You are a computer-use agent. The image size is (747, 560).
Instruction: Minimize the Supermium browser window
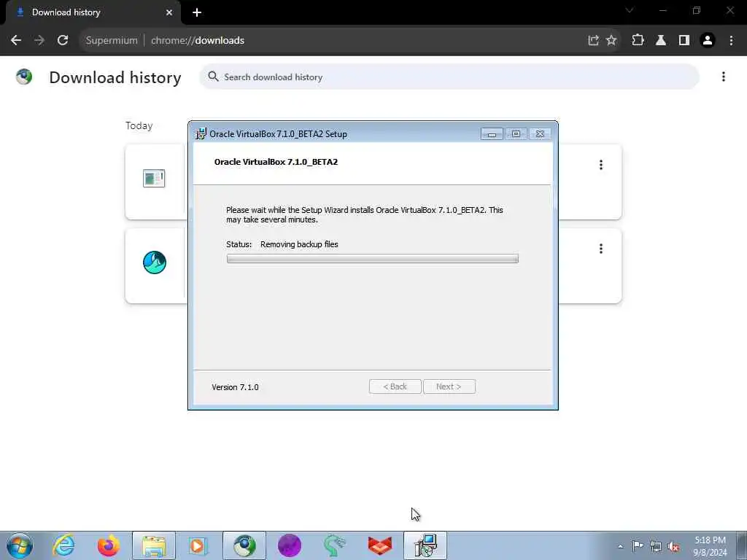662,10
